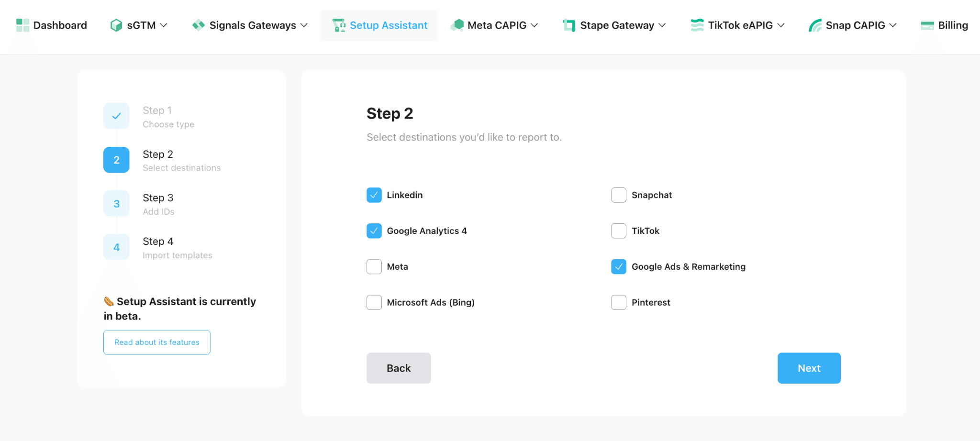Click the Signals Gateways diamond icon
The width and height of the screenshot is (980, 441).
pyautogui.click(x=199, y=25)
